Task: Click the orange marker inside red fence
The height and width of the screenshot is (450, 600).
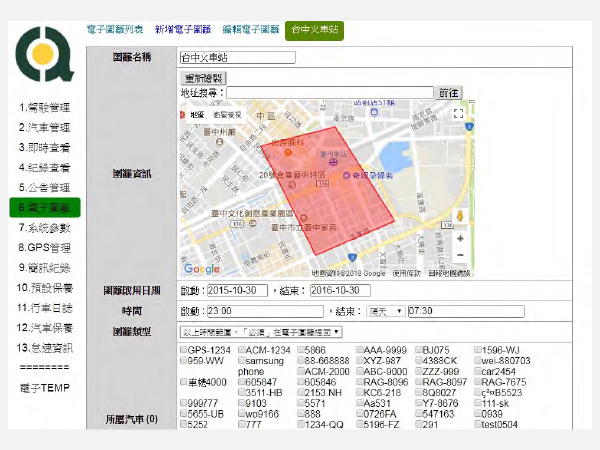Action: 288,153
